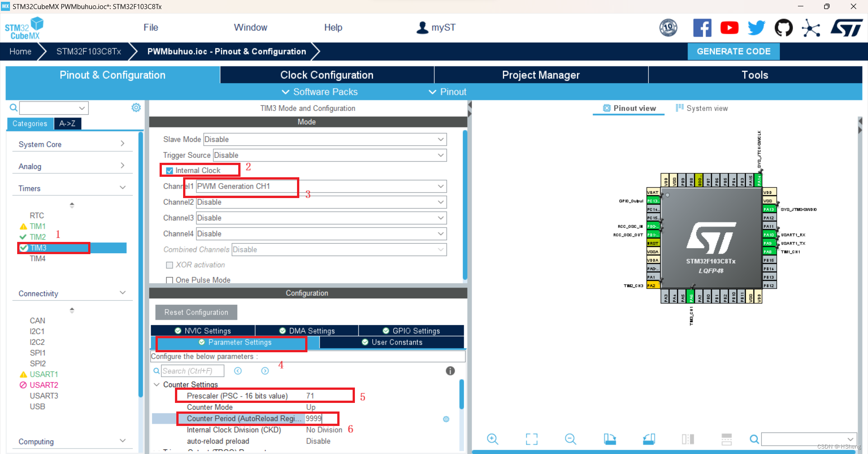Click the 10-year anniversary badge icon
Viewport: 868px width, 454px height.
click(x=668, y=28)
